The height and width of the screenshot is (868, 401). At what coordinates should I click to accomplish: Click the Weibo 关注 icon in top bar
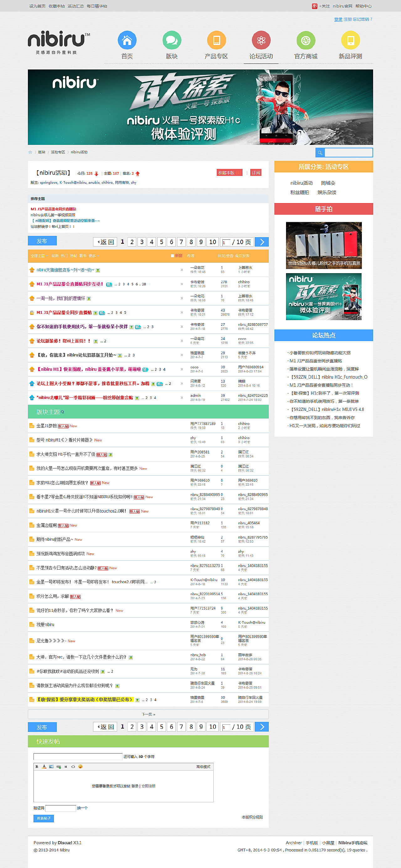tap(314, 6)
